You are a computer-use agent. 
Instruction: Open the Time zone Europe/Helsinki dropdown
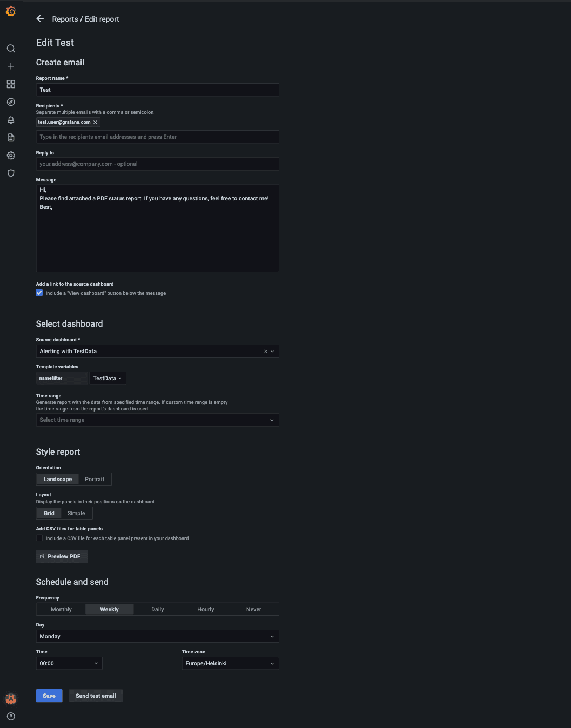pos(230,663)
